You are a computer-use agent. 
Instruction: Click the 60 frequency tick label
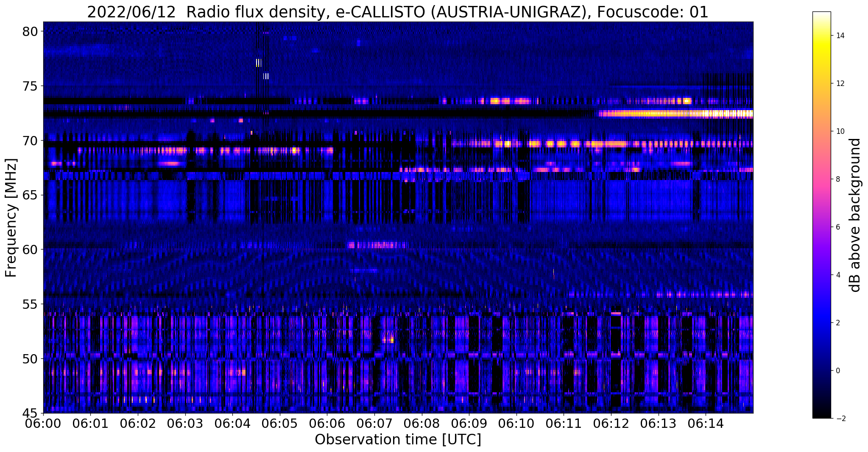point(31,250)
